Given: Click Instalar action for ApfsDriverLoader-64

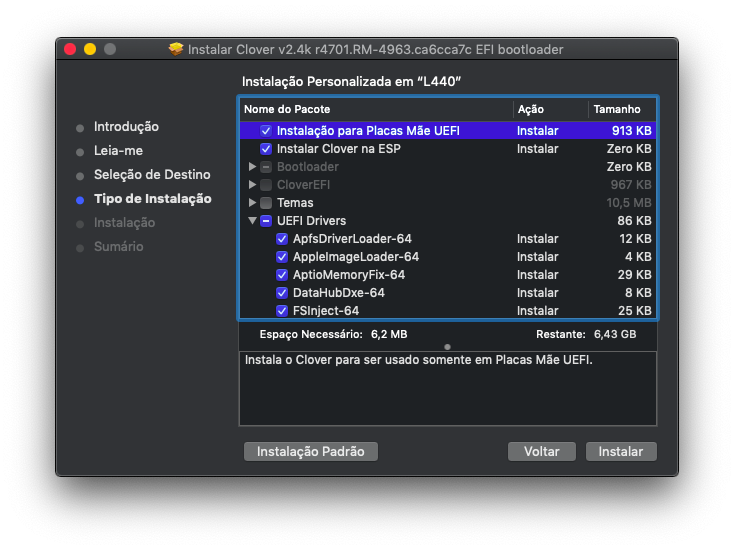Looking at the screenshot, I should click(537, 239).
